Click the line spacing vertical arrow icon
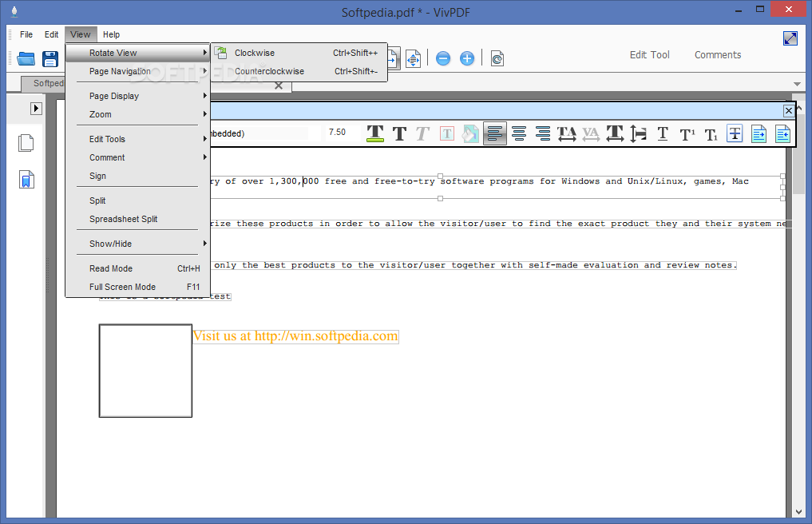 click(x=638, y=133)
